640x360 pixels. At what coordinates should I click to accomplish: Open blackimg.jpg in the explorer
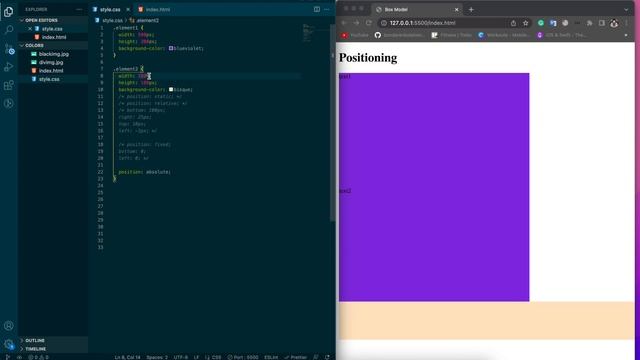click(x=53, y=54)
